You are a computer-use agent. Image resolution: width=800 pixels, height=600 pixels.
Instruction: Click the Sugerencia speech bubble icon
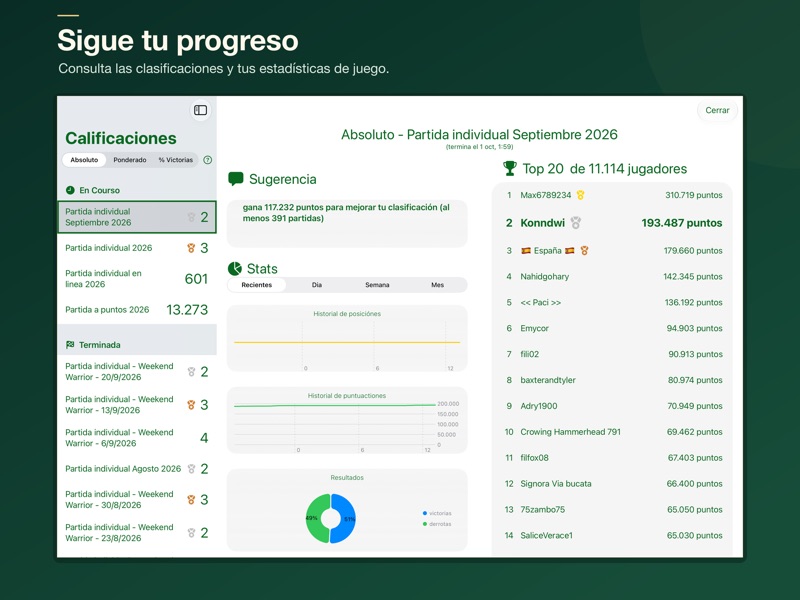pyautogui.click(x=236, y=179)
